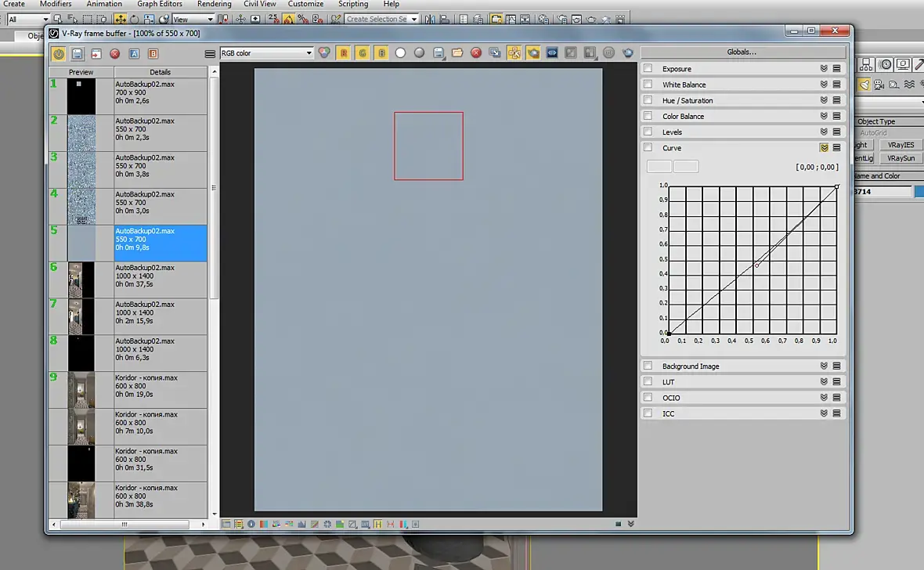Show corrections control bottom icon
924x570 pixels.
point(226,524)
